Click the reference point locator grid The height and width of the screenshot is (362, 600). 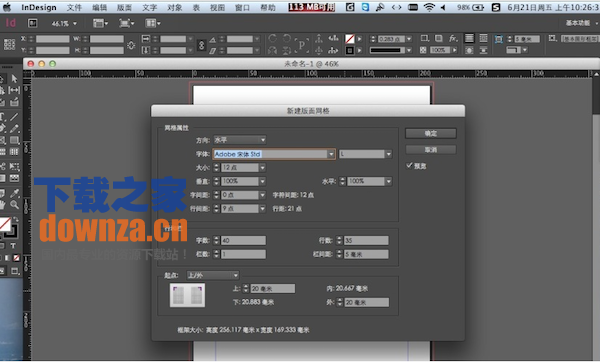(9, 44)
